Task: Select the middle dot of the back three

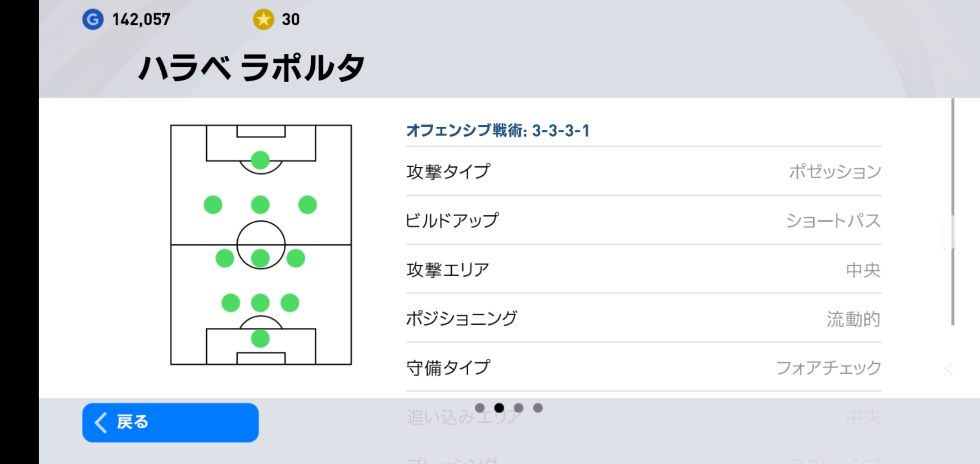Action: 260,303
